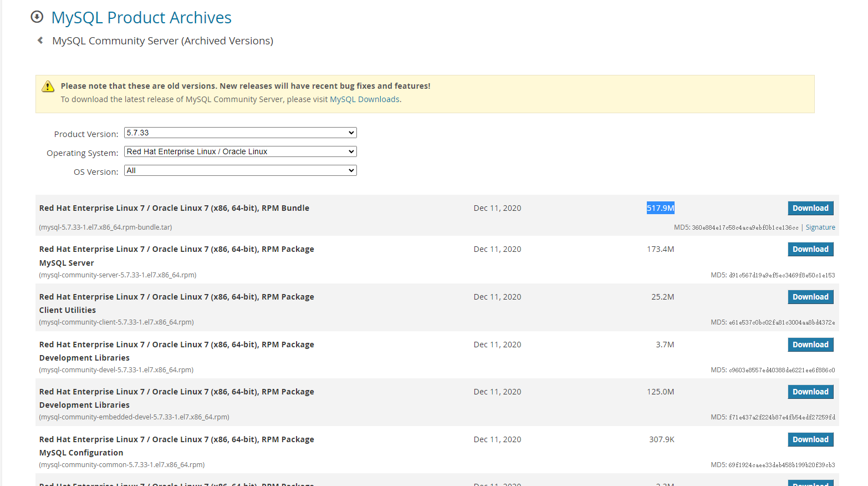Click the 3.7M size value
Screen dimensions: 868x486
pyautogui.click(x=665, y=345)
